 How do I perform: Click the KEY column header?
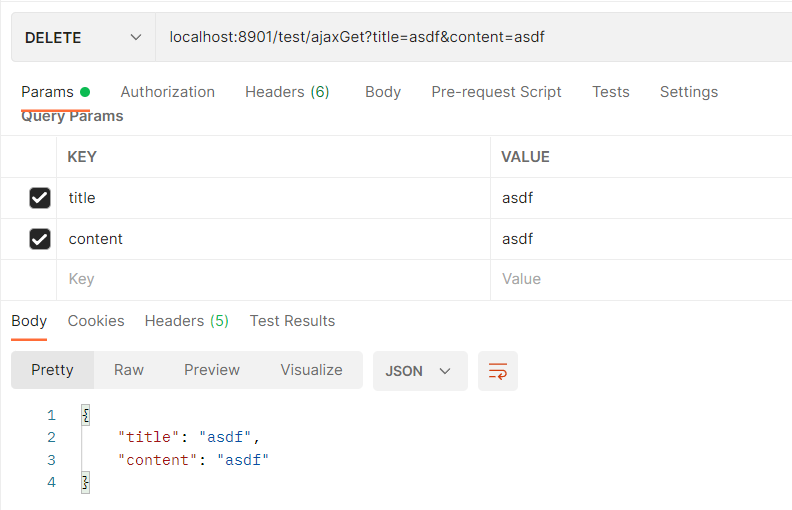(x=82, y=157)
